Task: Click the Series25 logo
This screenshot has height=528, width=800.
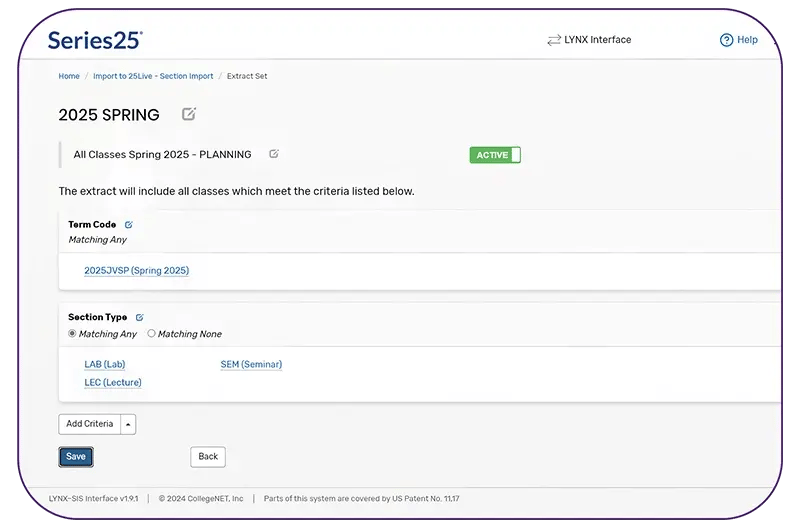Action: 95,40
